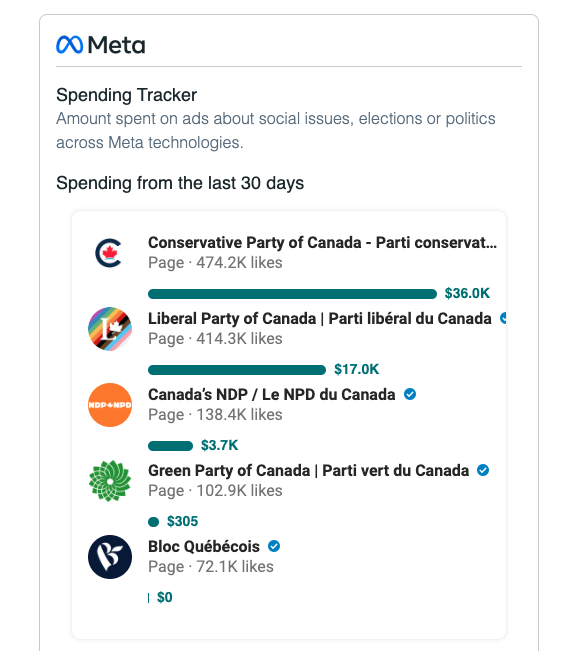Open the Conservative Party logo icon
Image resolution: width=581 pixels, height=651 pixels.
point(109,253)
